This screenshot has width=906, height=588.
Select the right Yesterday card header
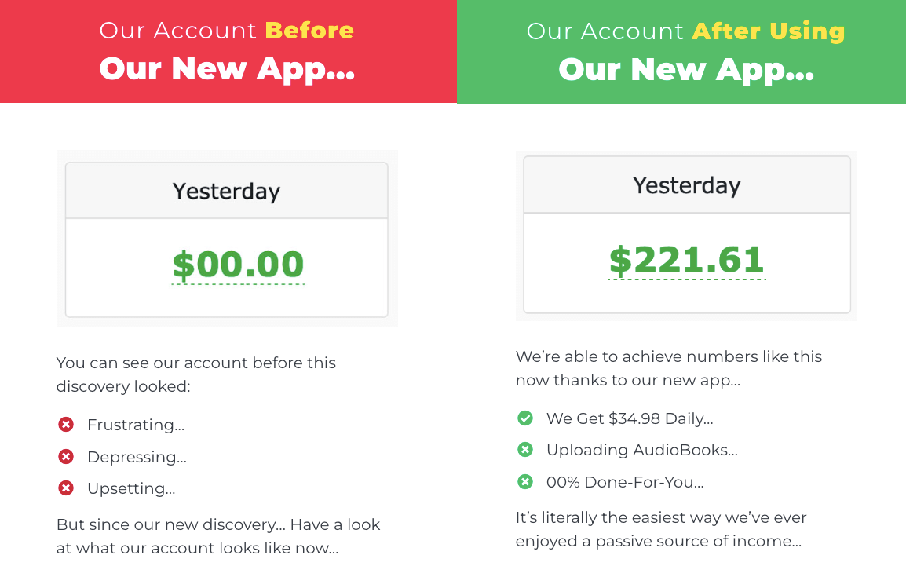coord(687,184)
